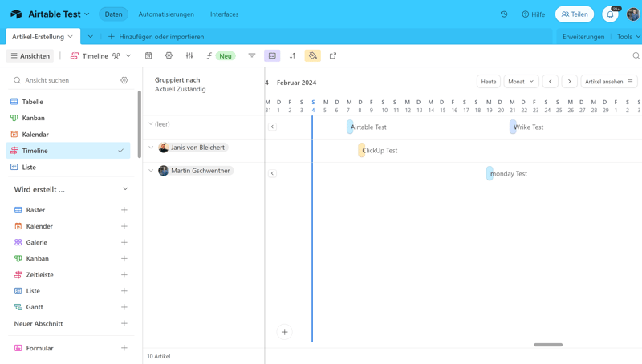Open the Tools dropdown menu
The width and height of the screenshot is (642, 364).
click(x=628, y=37)
